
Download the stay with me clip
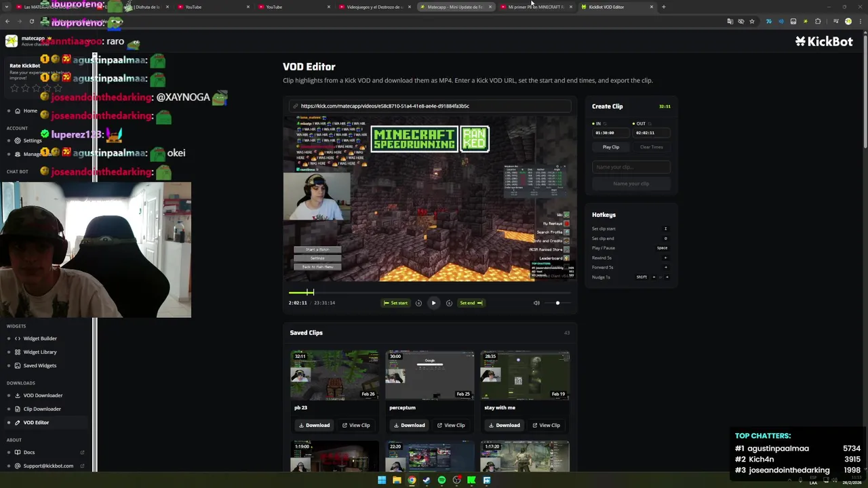click(x=504, y=425)
